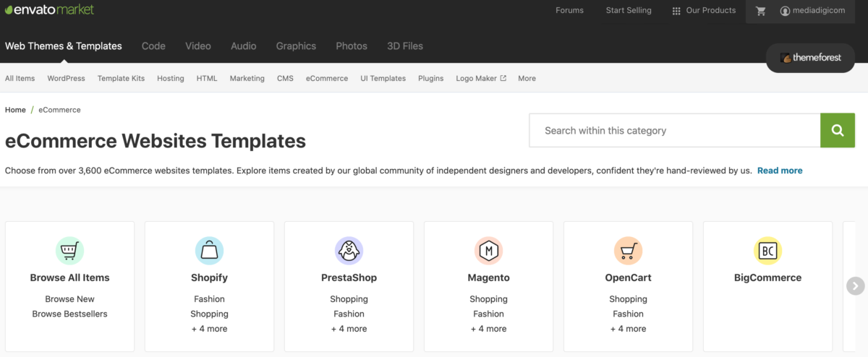Switch to the Photos tab
Screen dimensions: 868x357
tap(352, 46)
